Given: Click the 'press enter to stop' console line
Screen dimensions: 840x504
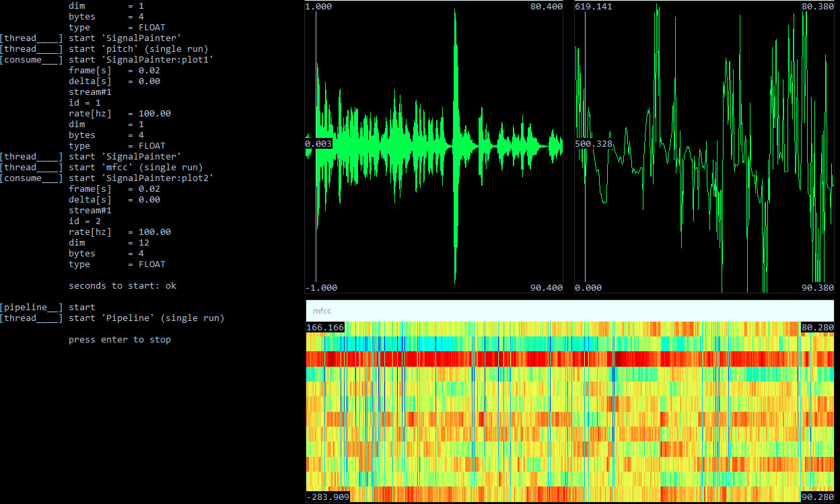Looking at the screenshot, I should (x=120, y=340).
